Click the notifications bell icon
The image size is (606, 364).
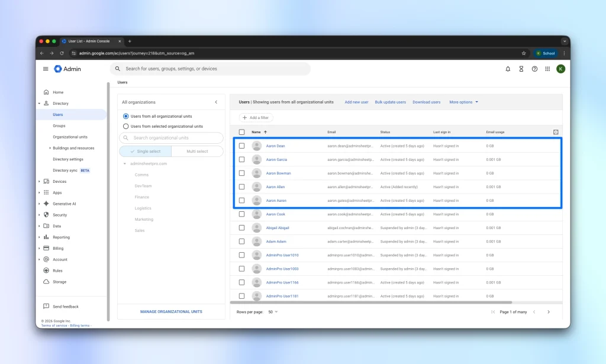coord(508,69)
